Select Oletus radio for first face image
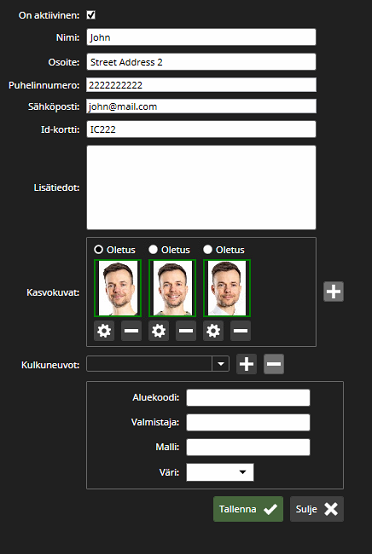 click(99, 249)
